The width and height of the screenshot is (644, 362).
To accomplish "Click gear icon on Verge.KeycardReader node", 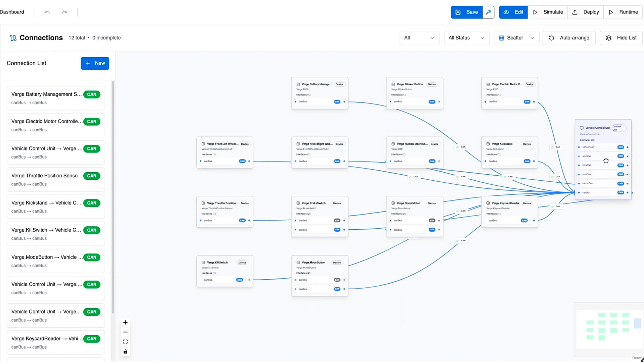I will [x=488, y=203].
